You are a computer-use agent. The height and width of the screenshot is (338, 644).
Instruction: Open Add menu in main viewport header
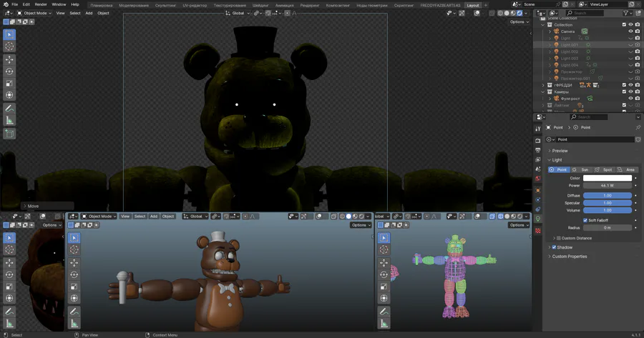89,13
